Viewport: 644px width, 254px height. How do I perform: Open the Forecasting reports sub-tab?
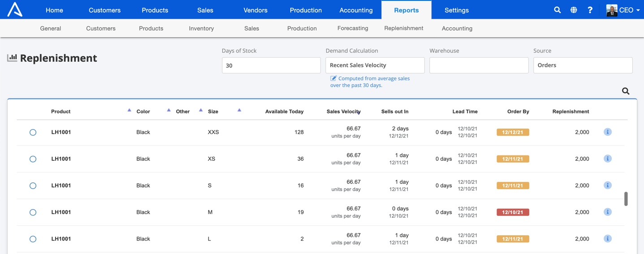click(x=353, y=28)
